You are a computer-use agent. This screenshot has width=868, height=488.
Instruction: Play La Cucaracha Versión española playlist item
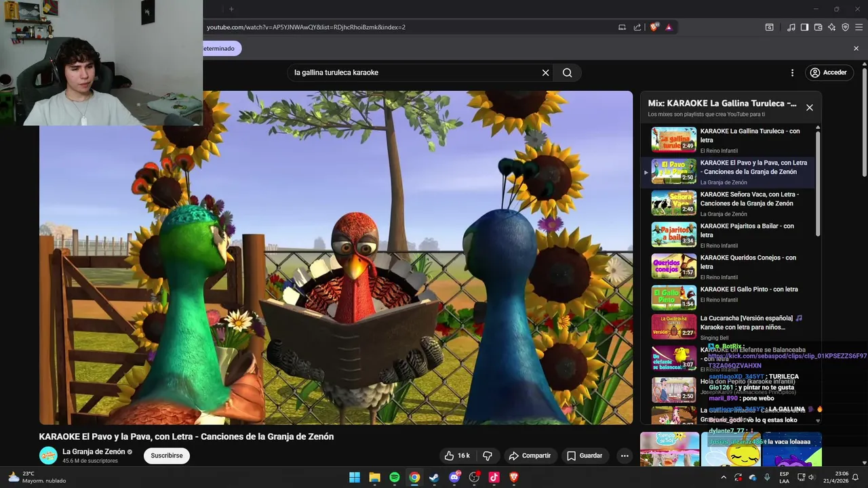(x=729, y=329)
